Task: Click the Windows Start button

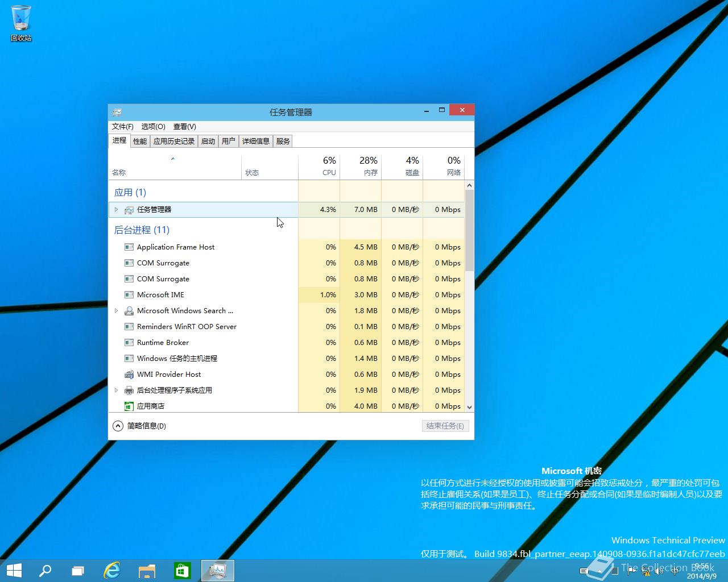Action: (x=14, y=571)
